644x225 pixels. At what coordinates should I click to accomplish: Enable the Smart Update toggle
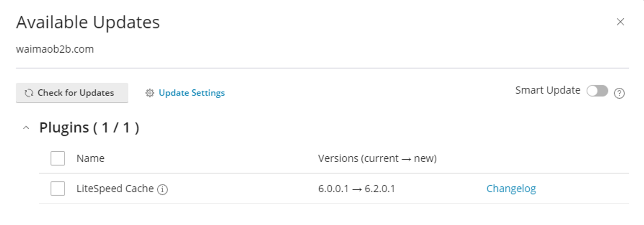pos(598,90)
